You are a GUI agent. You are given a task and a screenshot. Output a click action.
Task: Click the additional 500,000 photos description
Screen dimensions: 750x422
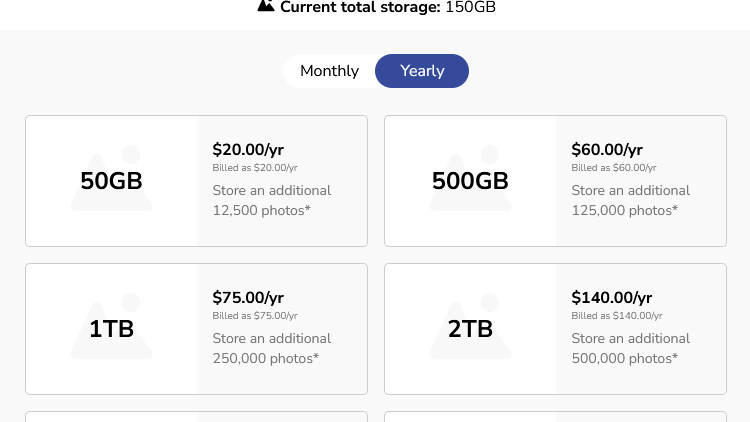coord(630,348)
